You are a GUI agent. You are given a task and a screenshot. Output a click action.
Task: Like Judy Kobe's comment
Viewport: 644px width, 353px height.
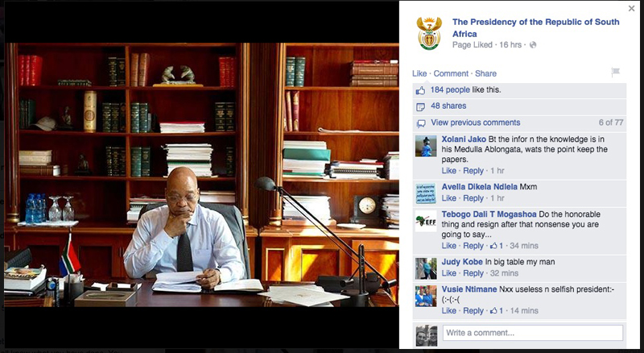point(449,273)
